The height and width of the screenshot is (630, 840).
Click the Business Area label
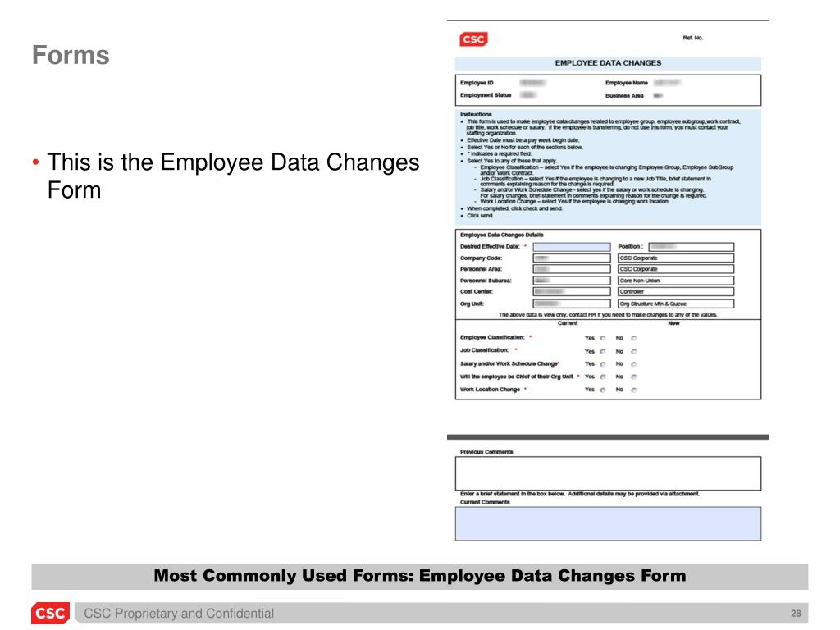(x=624, y=96)
